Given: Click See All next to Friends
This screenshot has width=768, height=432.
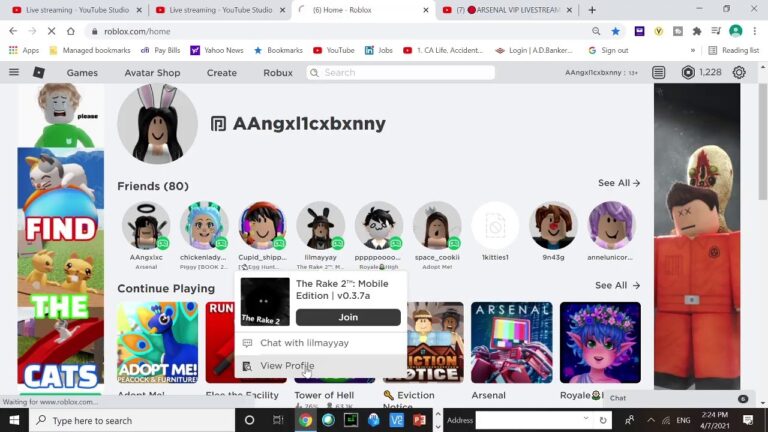Looking at the screenshot, I should pos(618,183).
